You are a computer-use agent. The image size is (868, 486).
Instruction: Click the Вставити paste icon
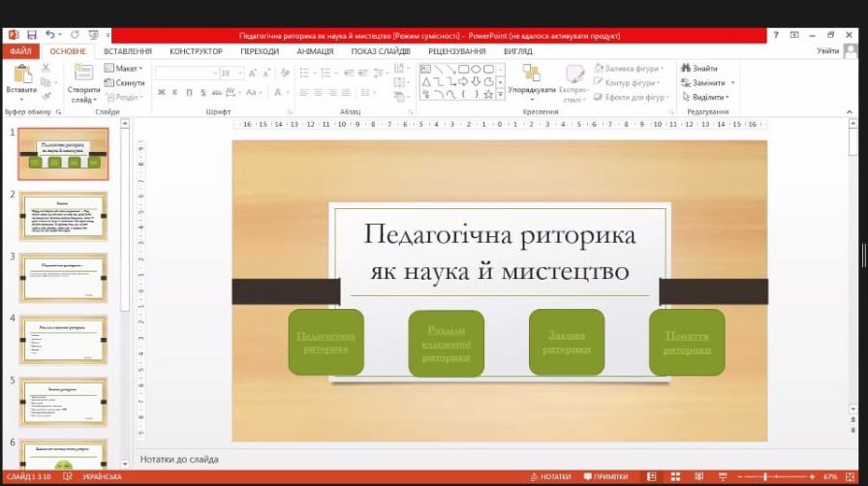click(x=21, y=77)
